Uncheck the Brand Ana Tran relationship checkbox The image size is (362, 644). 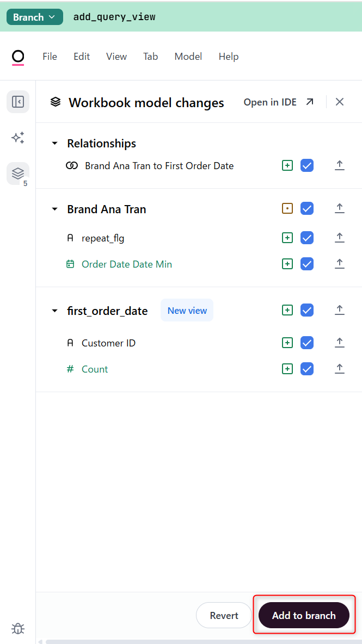(x=307, y=165)
